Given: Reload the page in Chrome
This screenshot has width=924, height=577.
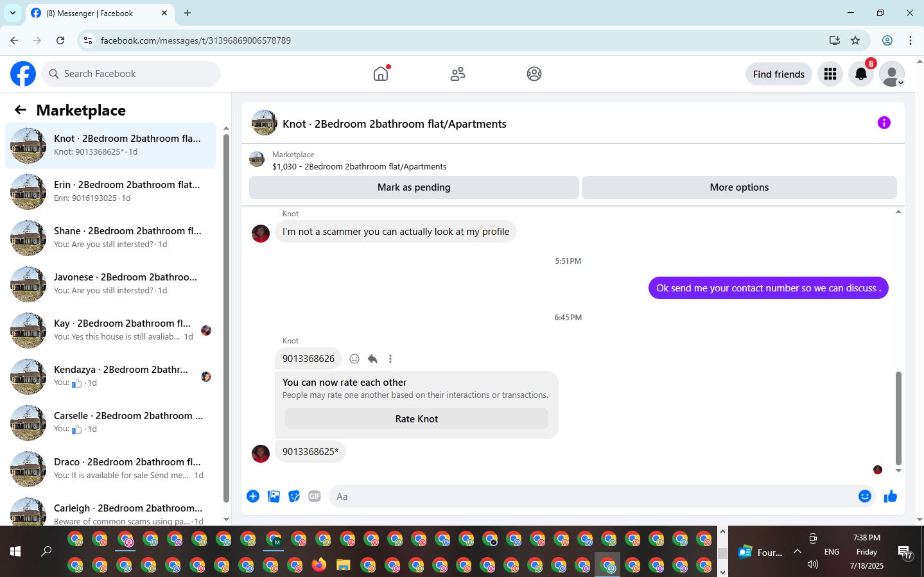Looking at the screenshot, I should coord(60,40).
